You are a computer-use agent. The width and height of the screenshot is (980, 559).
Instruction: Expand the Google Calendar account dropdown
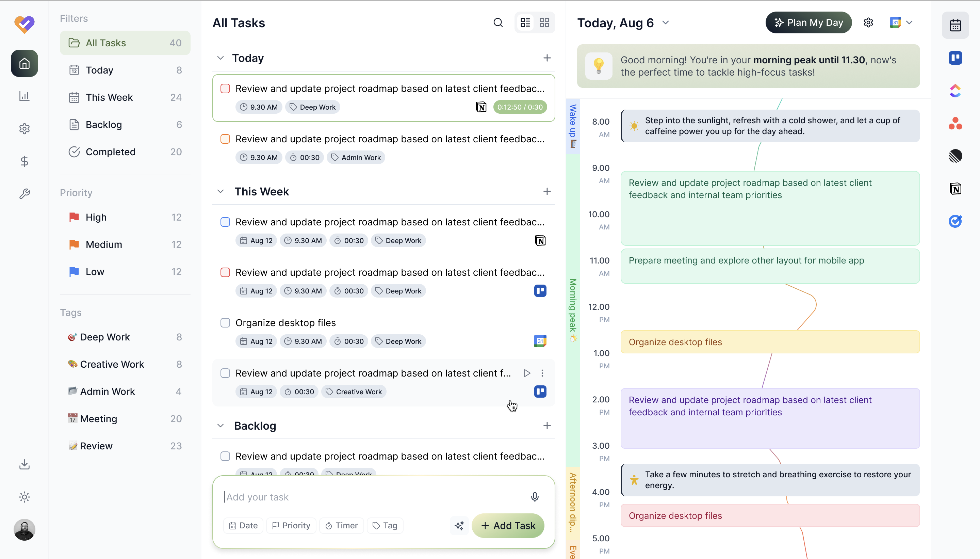909,23
